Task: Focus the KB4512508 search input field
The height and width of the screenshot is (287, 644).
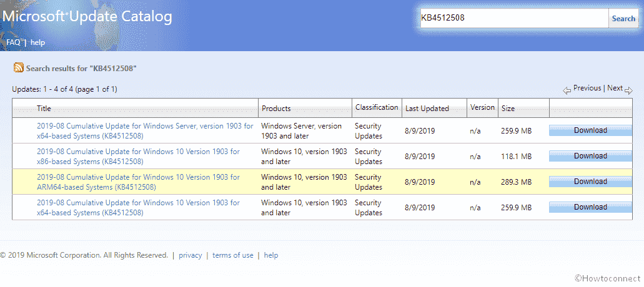Action: click(x=514, y=19)
